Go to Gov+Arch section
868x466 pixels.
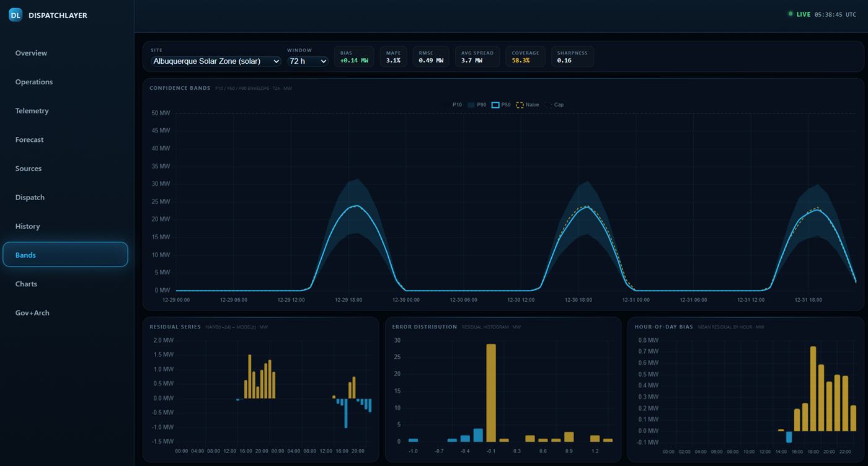coord(65,313)
